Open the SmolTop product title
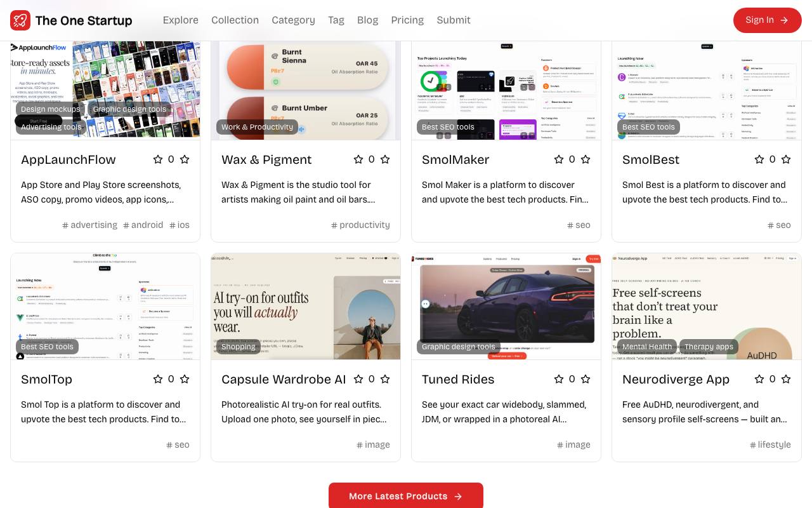The image size is (812, 508). (46, 379)
